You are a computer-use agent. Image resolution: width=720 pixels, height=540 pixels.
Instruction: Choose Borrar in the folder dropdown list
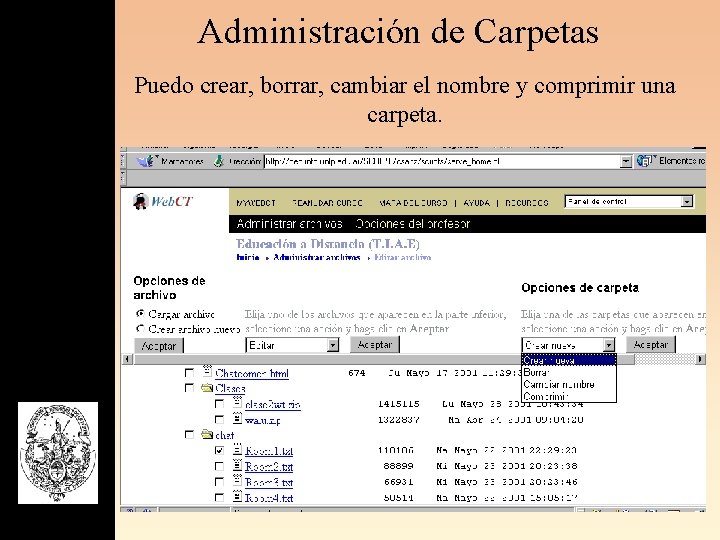[568, 372]
